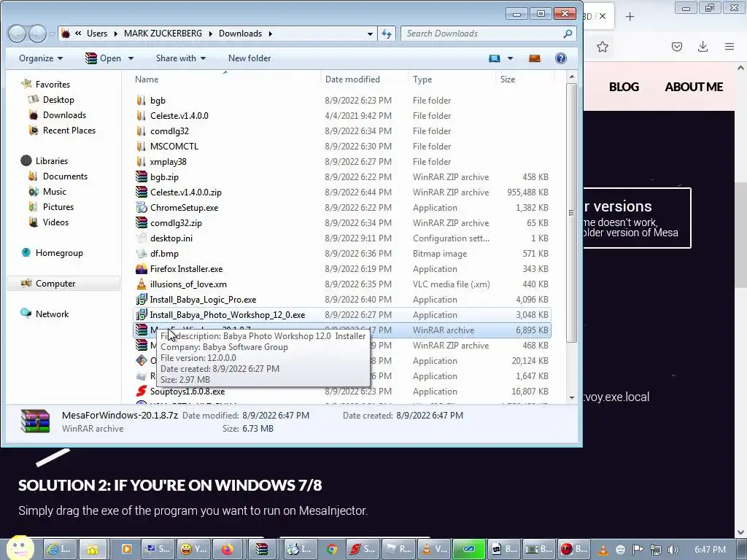Select the df.bmp image icon

pos(141,253)
